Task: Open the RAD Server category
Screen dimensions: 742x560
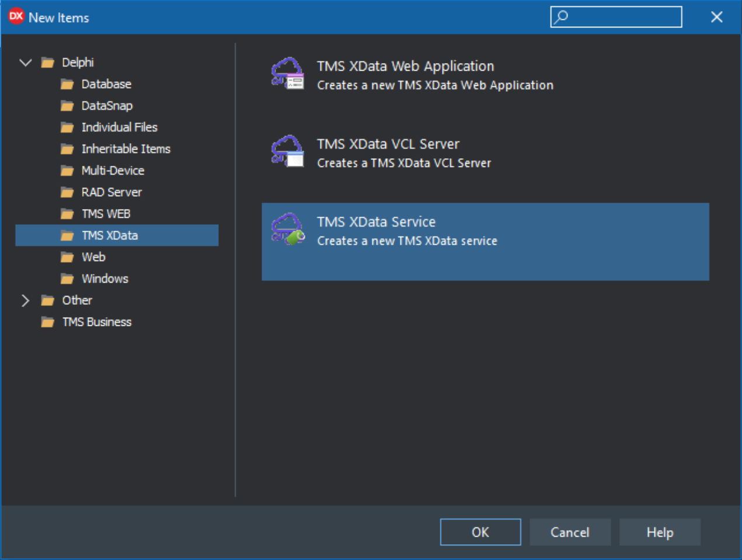Action: click(112, 192)
